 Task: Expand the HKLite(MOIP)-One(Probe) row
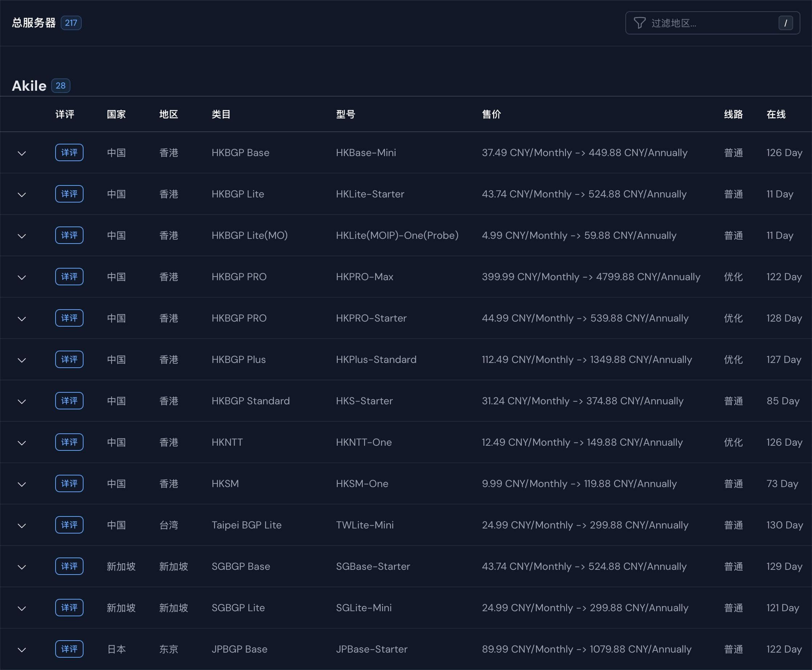(22, 236)
